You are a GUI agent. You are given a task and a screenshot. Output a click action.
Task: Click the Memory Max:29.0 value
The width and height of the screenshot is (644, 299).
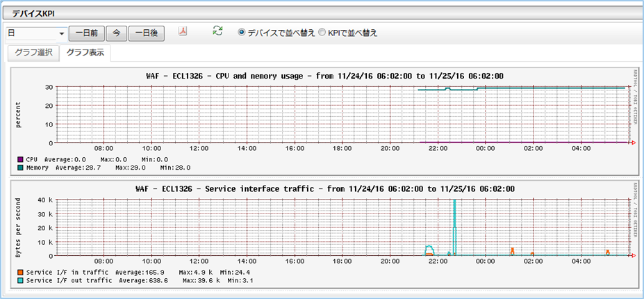[130, 168]
